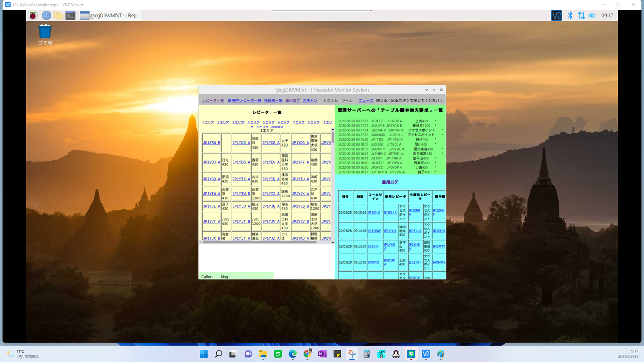The height and width of the screenshot is (362, 644).
Task: Open Calculator from the taskbar
Action: 366,354
